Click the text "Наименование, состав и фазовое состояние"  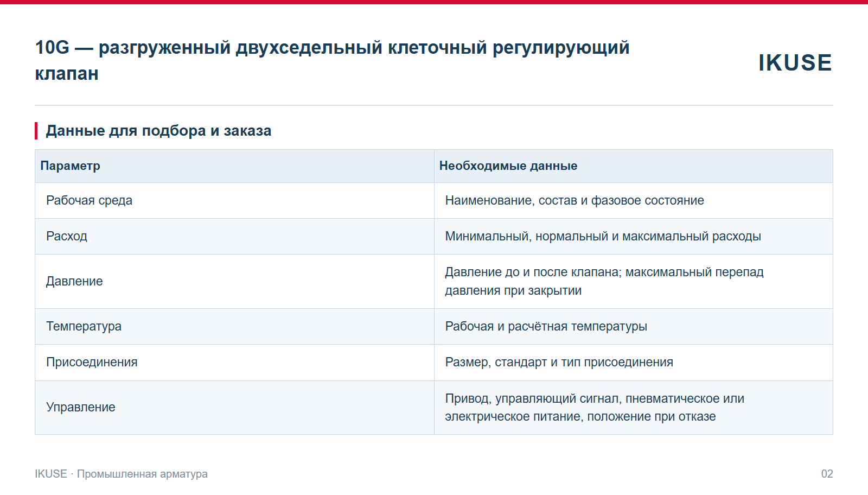click(575, 201)
